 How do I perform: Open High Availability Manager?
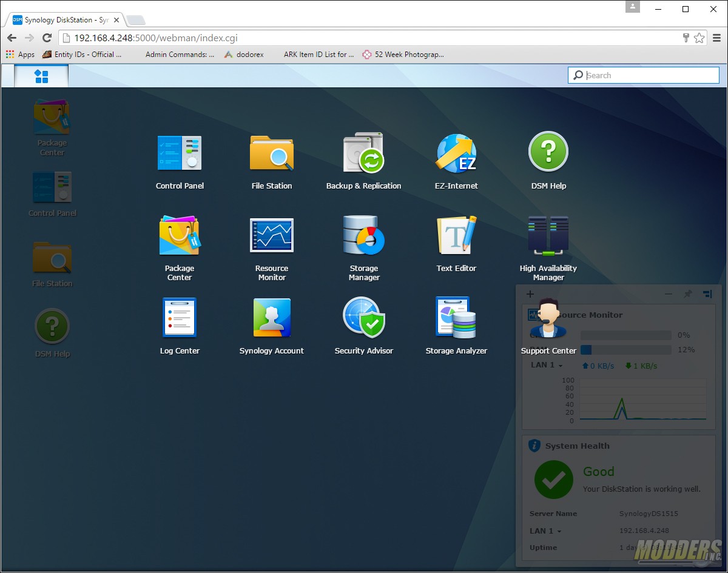click(548, 249)
